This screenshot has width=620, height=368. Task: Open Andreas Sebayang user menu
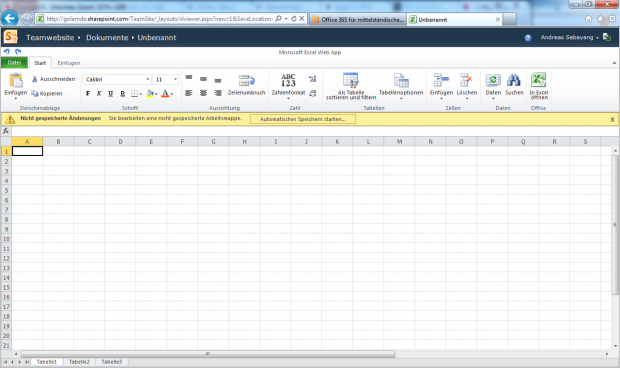point(570,37)
